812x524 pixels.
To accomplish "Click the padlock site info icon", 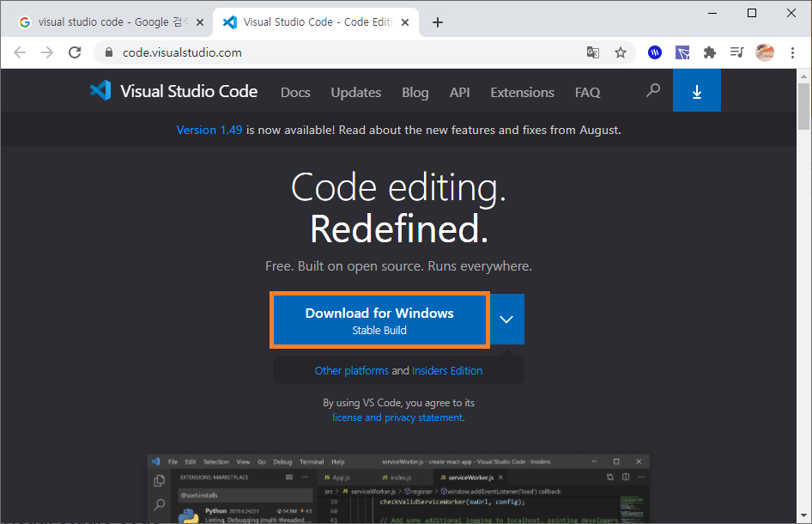I will click(x=109, y=52).
